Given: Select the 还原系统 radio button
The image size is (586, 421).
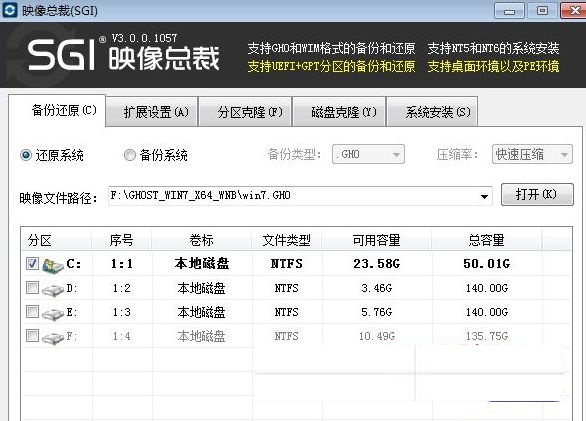Looking at the screenshot, I should pos(26,155).
